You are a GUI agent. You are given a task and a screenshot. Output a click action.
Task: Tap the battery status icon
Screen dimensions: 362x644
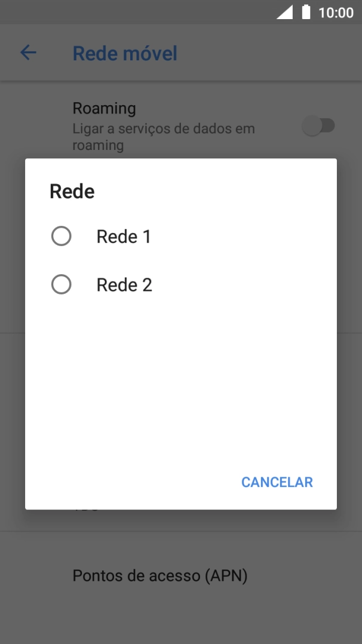(x=306, y=12)
